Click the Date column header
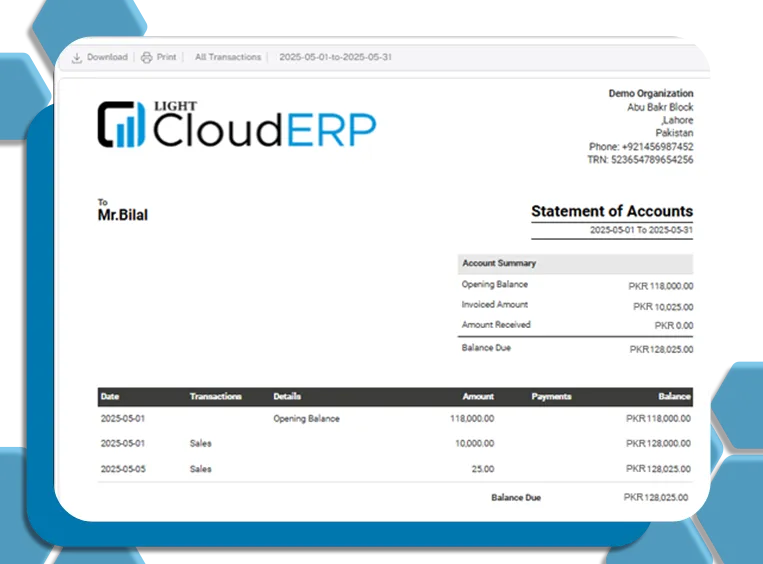 pyautogui.click(x=110, y=397)
